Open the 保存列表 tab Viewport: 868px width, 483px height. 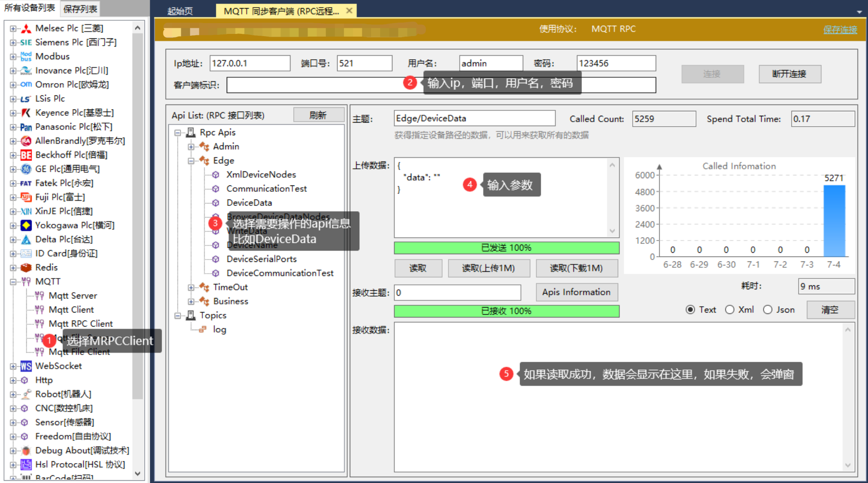pyautogui.click(x=80, y=9)
